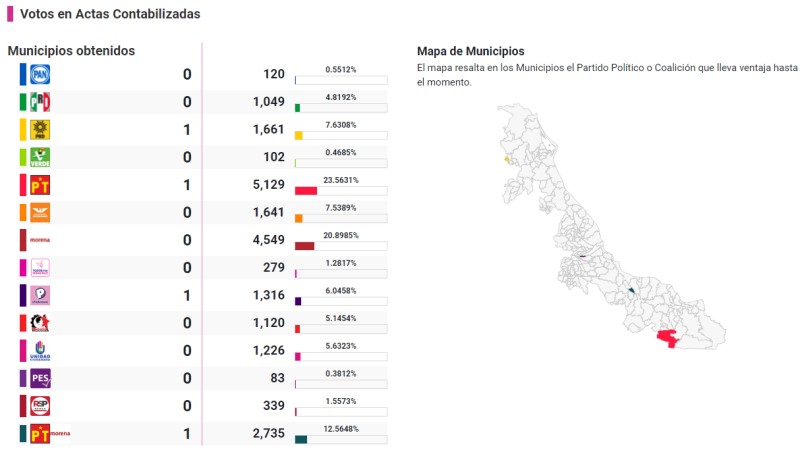Select the orange Movimiento Ciudadano eagle logo
This screenshot has height=456, width=800.
[x=40, y=213]
